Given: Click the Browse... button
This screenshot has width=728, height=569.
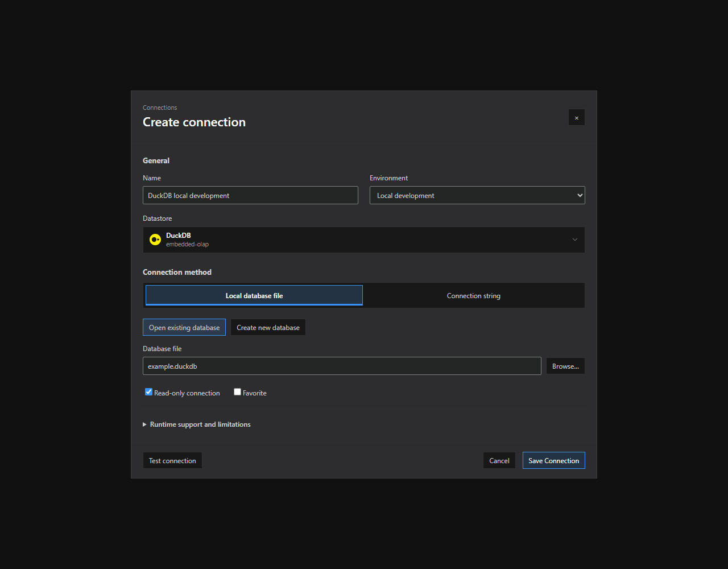Looking at the screenshot, I should (565, 366).
